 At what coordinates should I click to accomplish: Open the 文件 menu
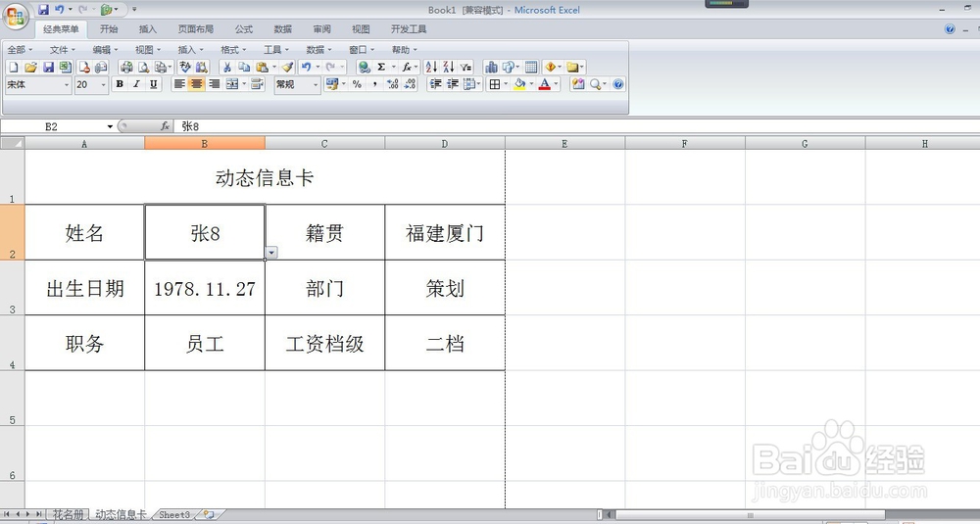[62, 50]
